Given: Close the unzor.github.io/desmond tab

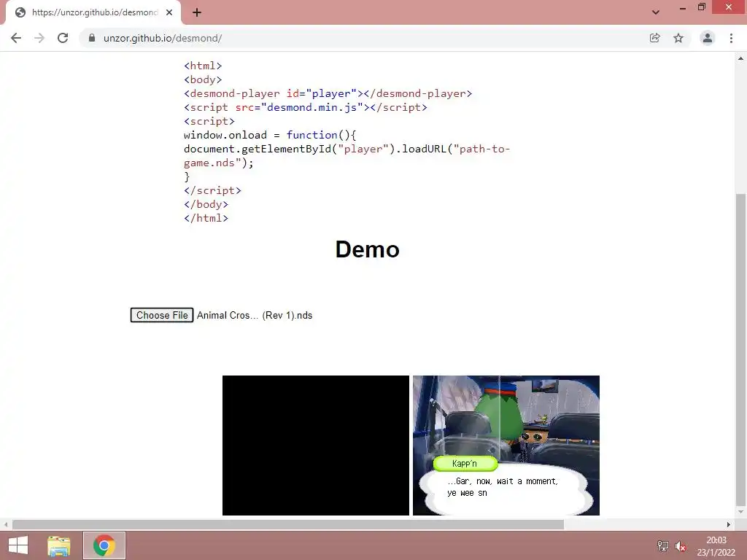Looking at the screenshot, I should click(x=169, y=12).
